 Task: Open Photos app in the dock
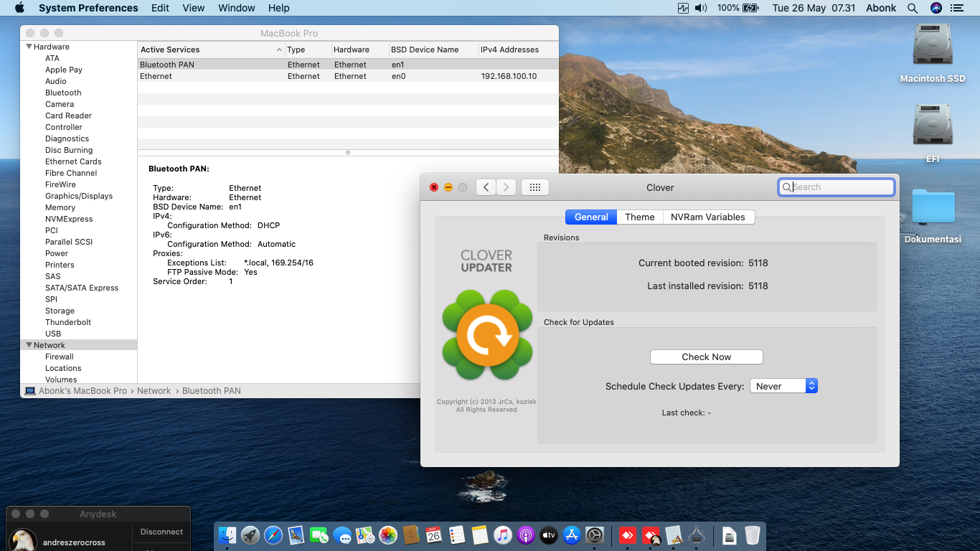(x=388, y=535)
